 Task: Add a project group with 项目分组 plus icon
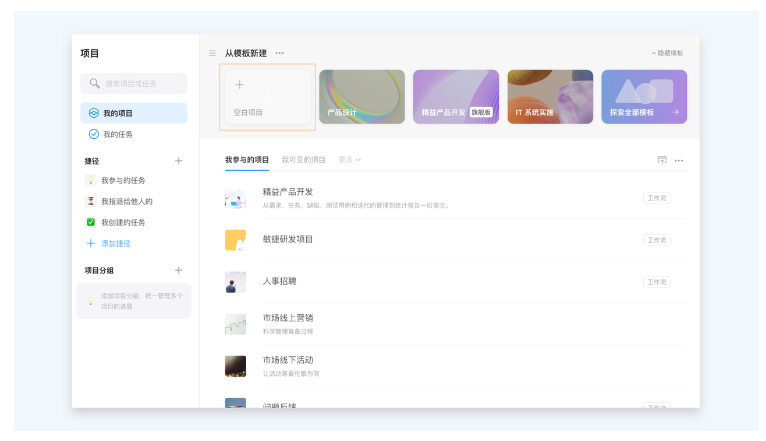tap(179, 270)
